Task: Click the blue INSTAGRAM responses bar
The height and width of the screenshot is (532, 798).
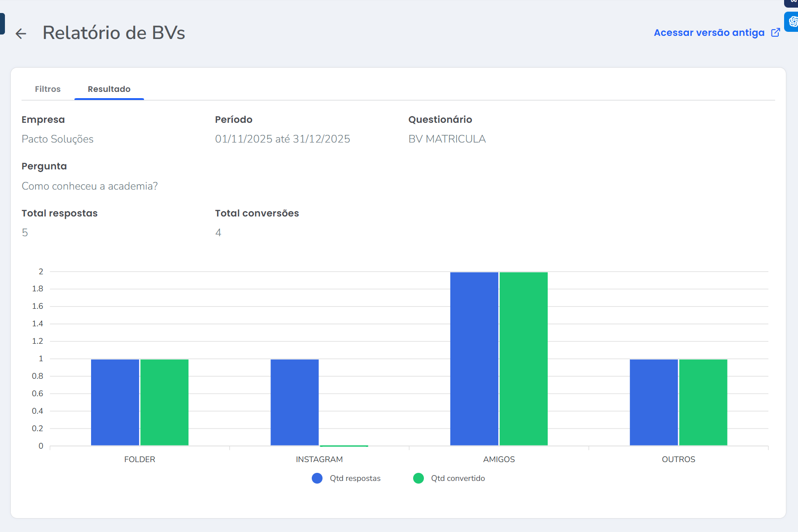Action: click(x=295, y=402)
